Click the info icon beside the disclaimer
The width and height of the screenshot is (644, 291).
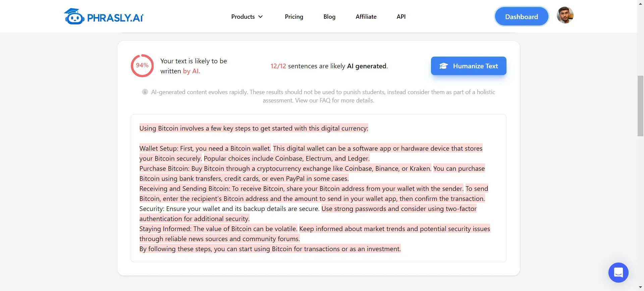tap(145, 92)
